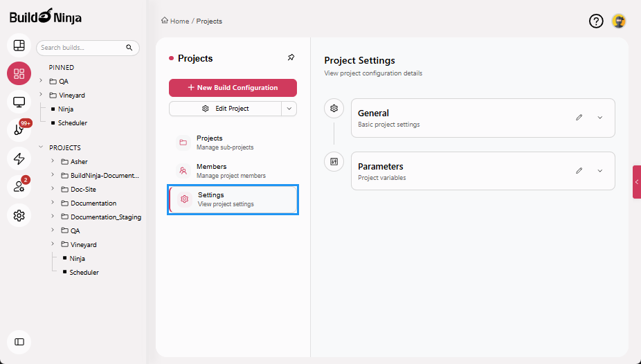Expand the Doc-Site folder
The height and width of the screenshot is (364, 641).
point(53,189)
